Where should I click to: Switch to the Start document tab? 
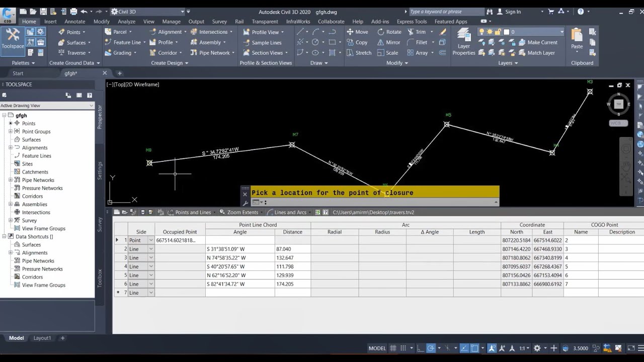click(18, 73)
